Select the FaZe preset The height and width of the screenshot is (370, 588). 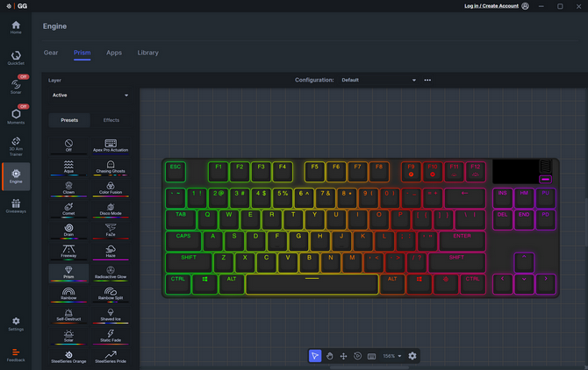coord(111,231)
